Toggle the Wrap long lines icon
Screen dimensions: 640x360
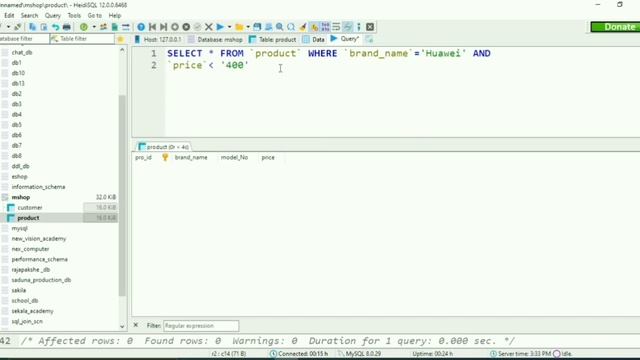tap(336, 27)
